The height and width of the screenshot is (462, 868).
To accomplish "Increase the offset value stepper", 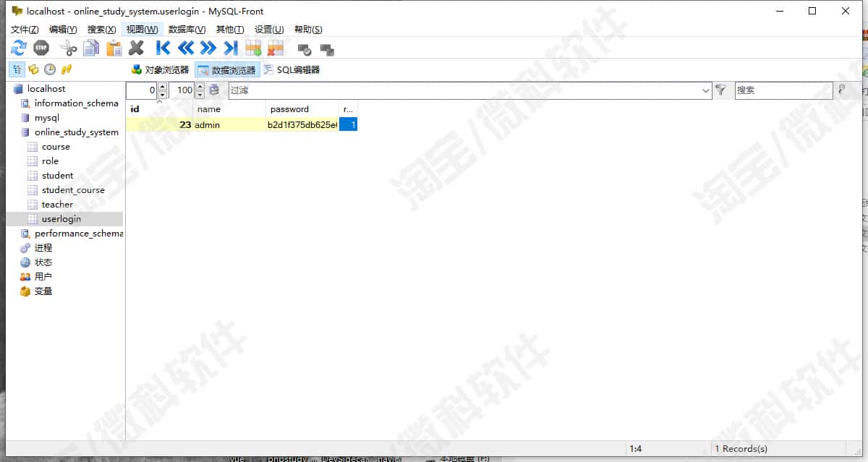I will pyautogui.click(x=162, y=87).
